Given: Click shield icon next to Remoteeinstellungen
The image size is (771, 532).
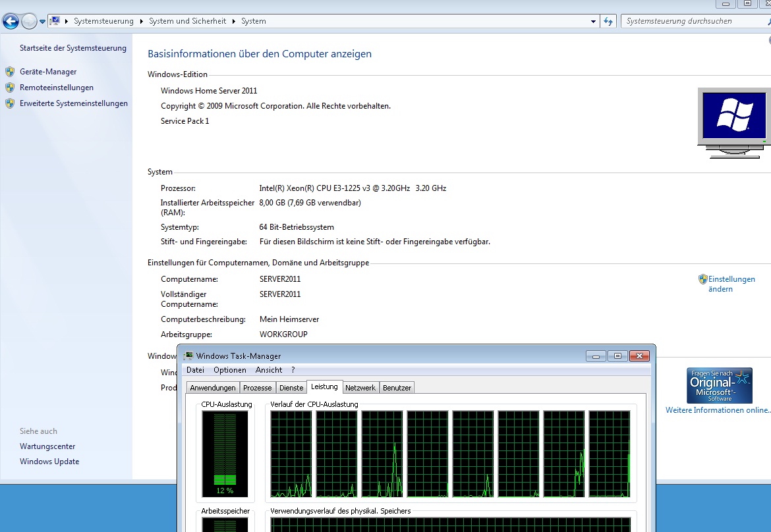Looking at the screenshot, I should pyautogui.click(x=10, y=88).
